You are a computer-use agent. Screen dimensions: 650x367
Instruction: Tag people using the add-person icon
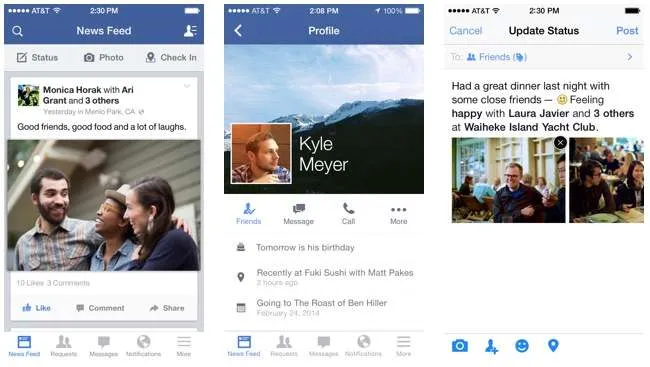pos(491,346)
